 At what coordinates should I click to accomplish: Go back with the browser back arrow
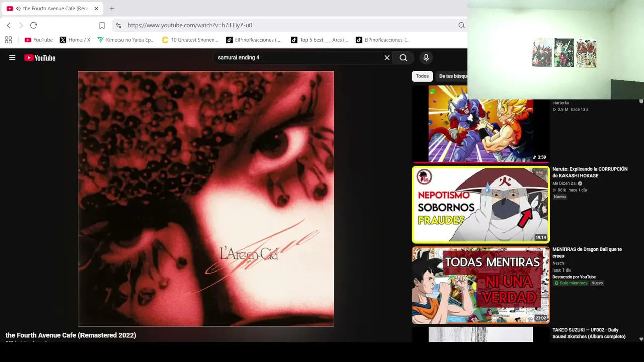(x=9, y=25)
